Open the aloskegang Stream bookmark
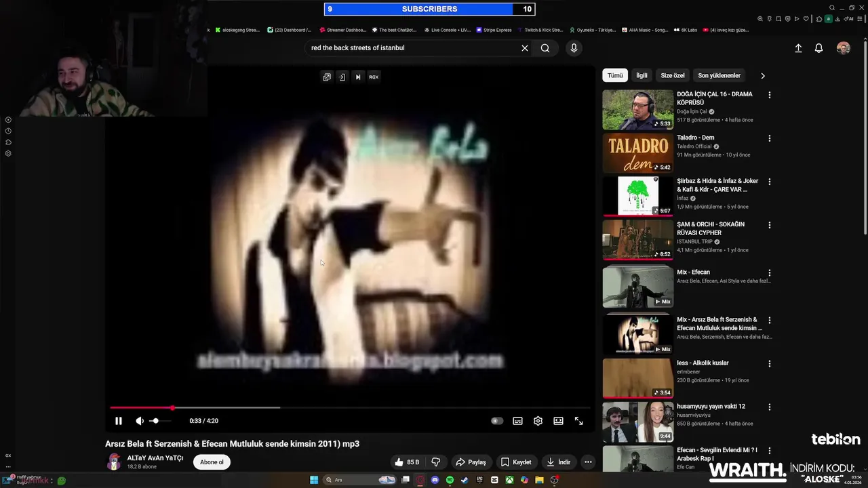 click(237, 30)
